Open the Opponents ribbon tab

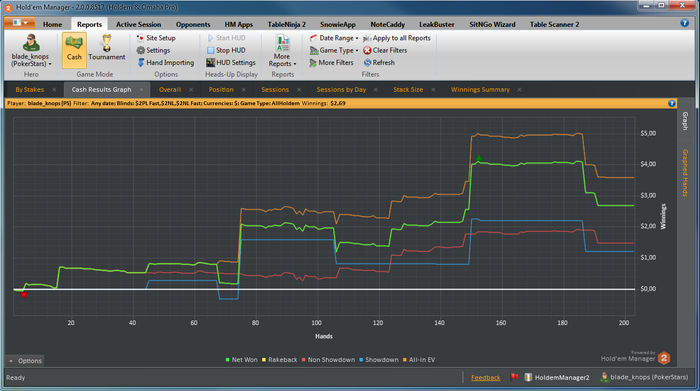point(193,25)
